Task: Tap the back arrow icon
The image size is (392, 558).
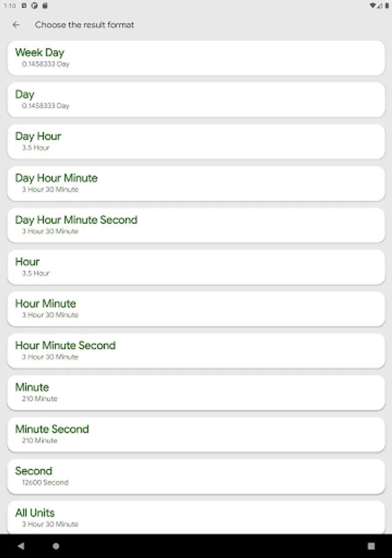Action: pos(16,25)
